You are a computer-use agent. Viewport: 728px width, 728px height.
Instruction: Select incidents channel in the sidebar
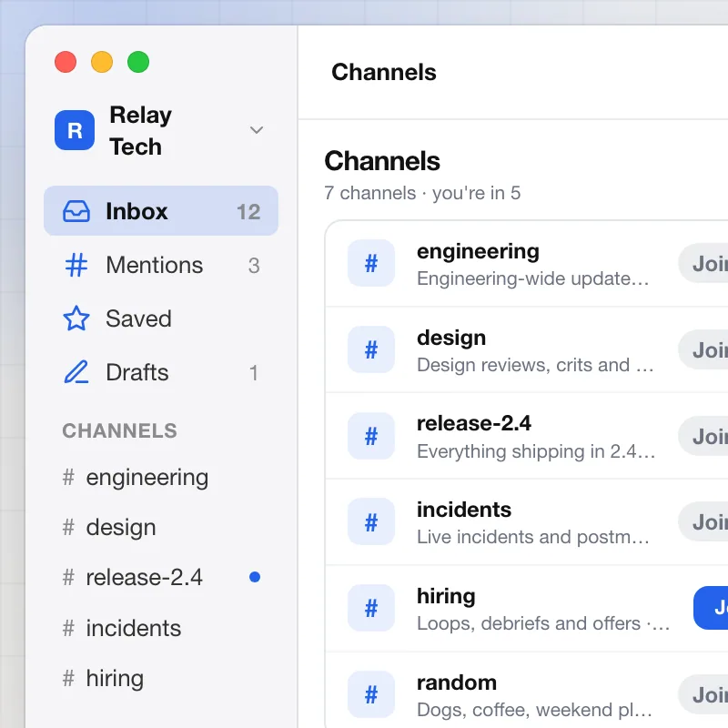click(161, 628)
